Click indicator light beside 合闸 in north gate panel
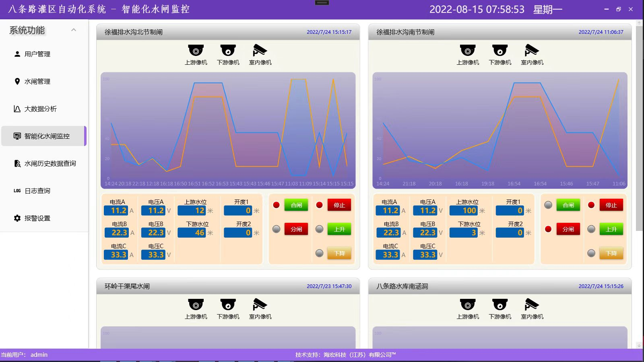 [x=276, y=205]
